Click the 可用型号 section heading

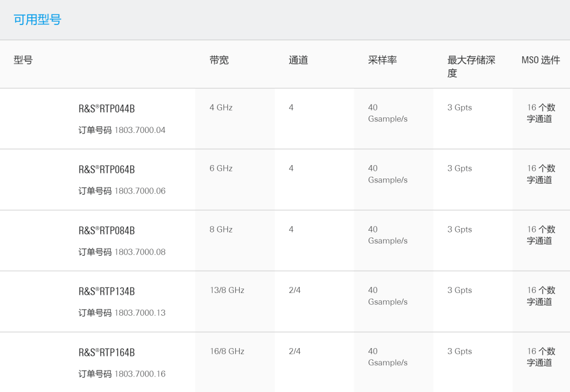[x=37, y=19]
